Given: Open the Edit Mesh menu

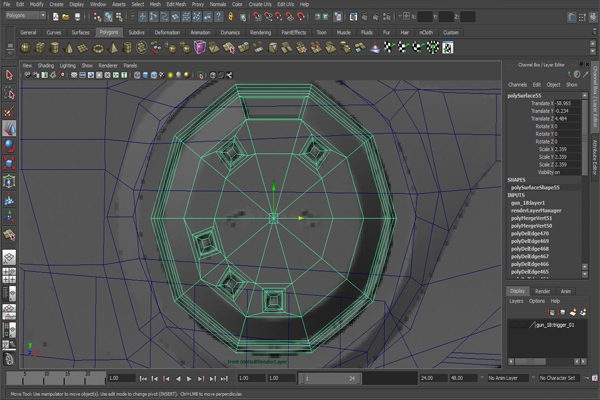Looking at the screenshot, I should click(176, 4).
